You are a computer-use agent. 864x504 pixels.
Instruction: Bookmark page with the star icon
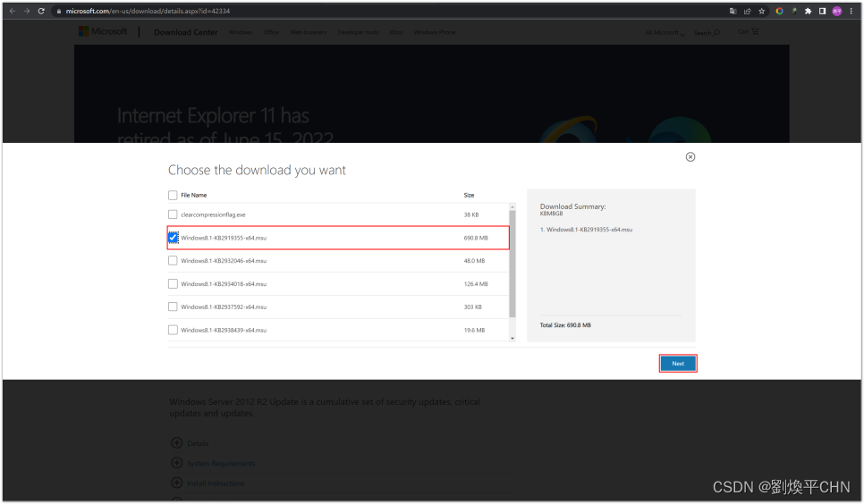pyautogui.click(x=761, y=11)
